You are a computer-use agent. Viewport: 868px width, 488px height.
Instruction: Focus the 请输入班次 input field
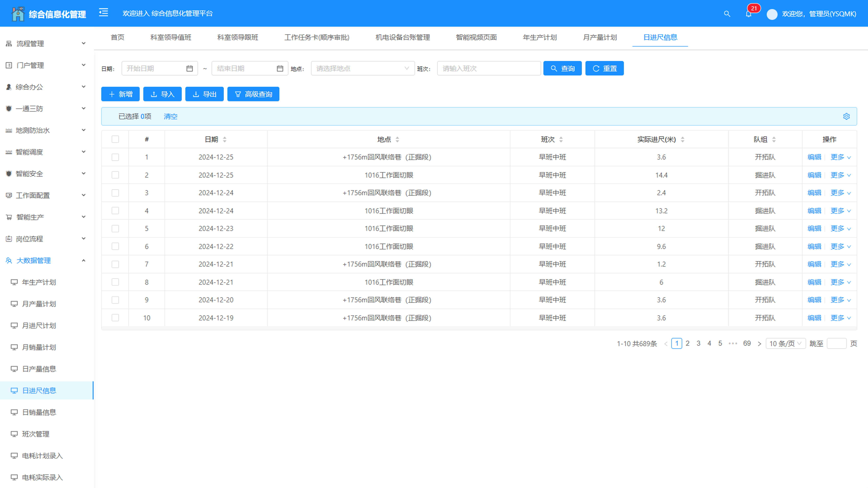tap(489, 68)
